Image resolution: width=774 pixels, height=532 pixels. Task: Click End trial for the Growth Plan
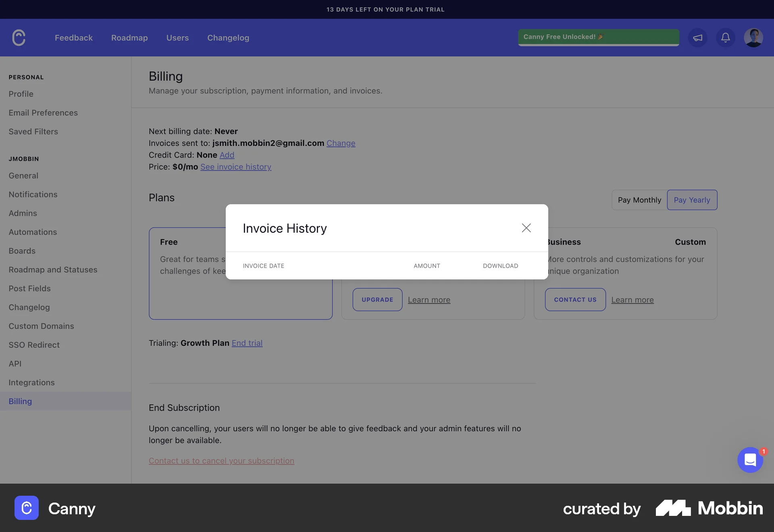coord(247,343)
